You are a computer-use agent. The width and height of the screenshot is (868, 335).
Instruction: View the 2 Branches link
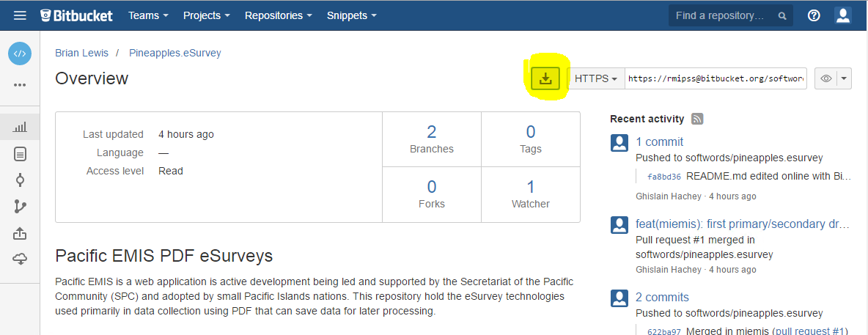coord(431,139)
